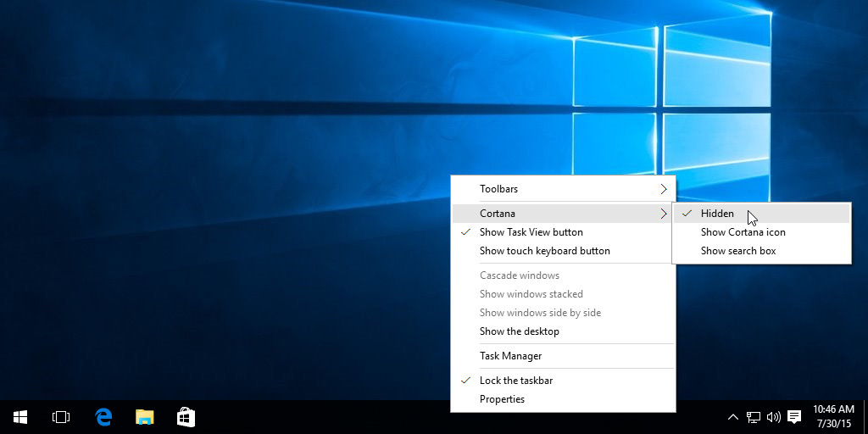The height and width of the screenshot is (434, 868).
Task: Select Show windows stacked
Action: coord(564,294)
